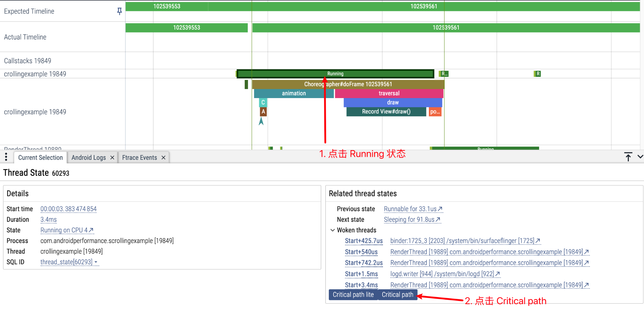Click the wakeup arrow marker below slice A

coord(261,121)
